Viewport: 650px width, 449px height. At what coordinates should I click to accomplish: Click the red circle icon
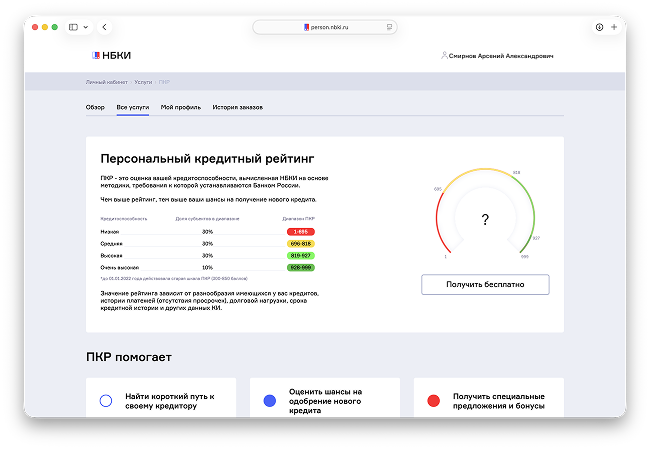click(434, 401)
